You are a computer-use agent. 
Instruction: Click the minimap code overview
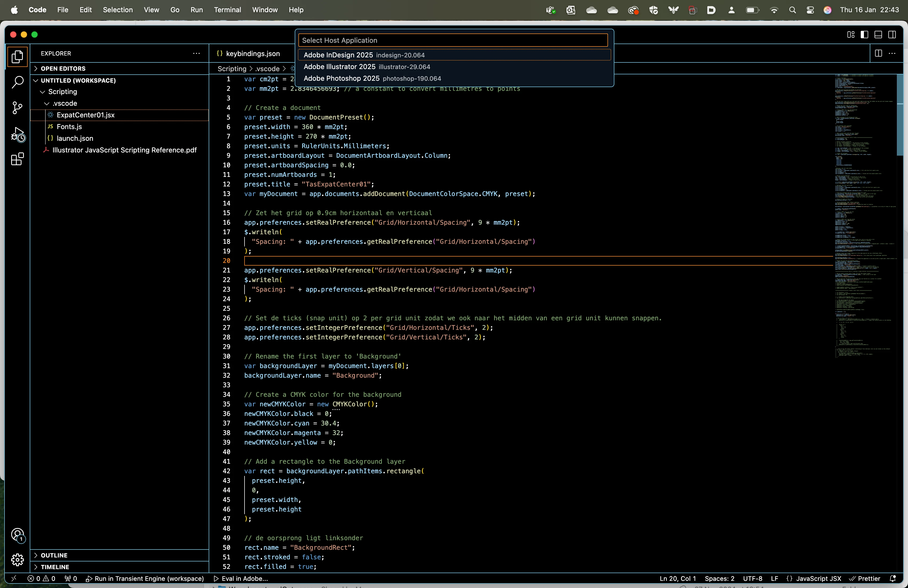(x=864, y=214)
